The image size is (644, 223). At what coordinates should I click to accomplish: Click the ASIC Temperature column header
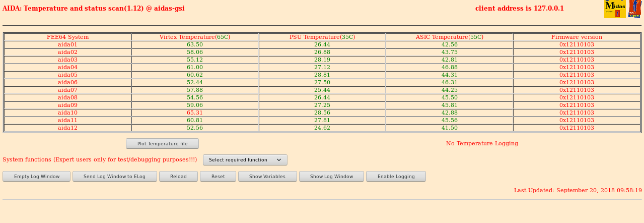coord(449,37)
